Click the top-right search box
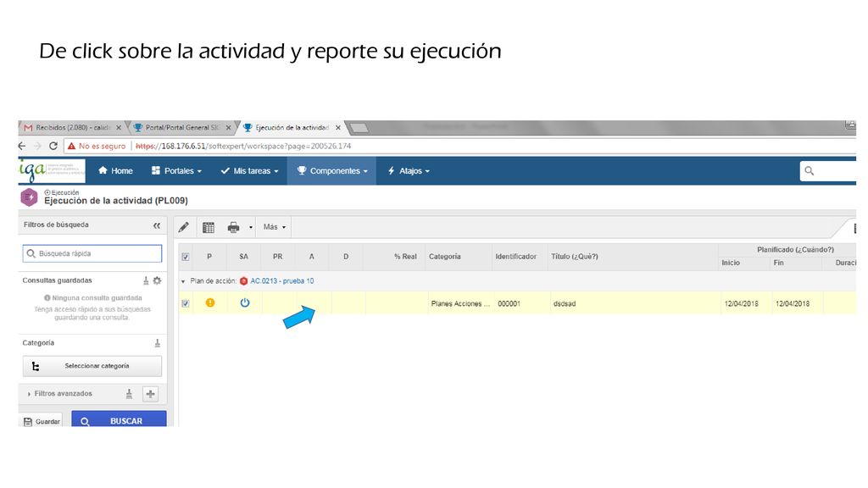868x488 pixels. coord(828,171)
